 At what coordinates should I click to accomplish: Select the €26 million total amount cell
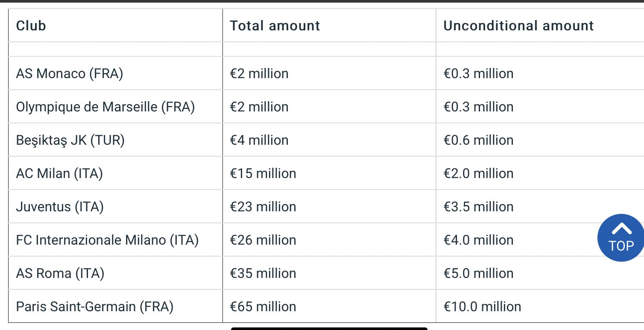click(x=263, y=240)
